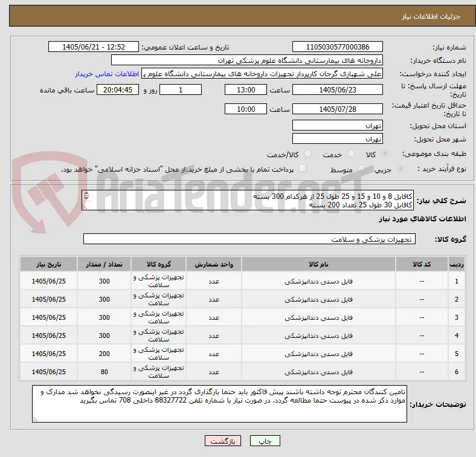Click the general need description text area
Image resolution: width=476 pixels, height=457 pixels.
(x=248, y=200)
